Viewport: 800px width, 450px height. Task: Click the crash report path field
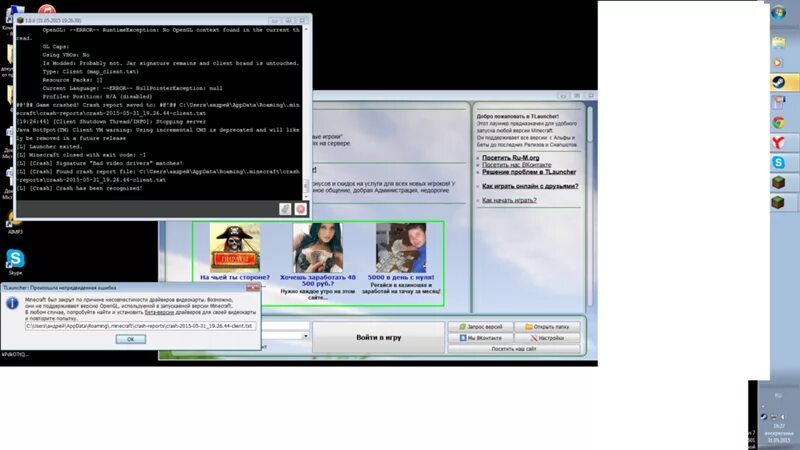(140, 326)
